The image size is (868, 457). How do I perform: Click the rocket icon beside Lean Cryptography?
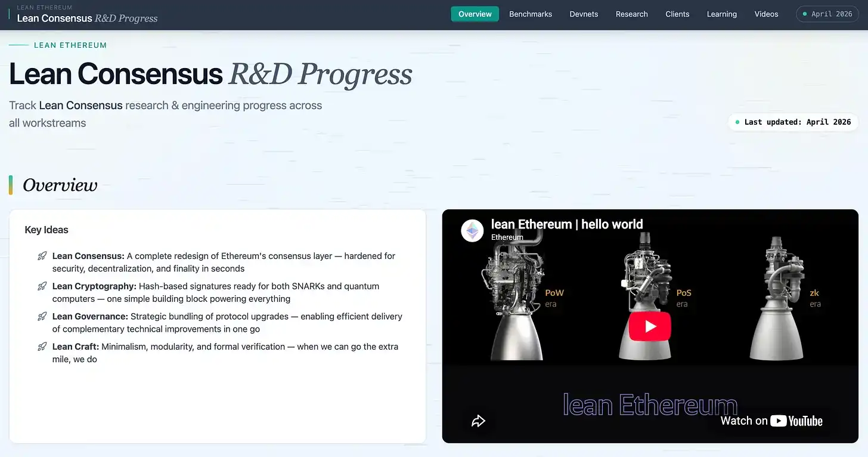[42, 286]
